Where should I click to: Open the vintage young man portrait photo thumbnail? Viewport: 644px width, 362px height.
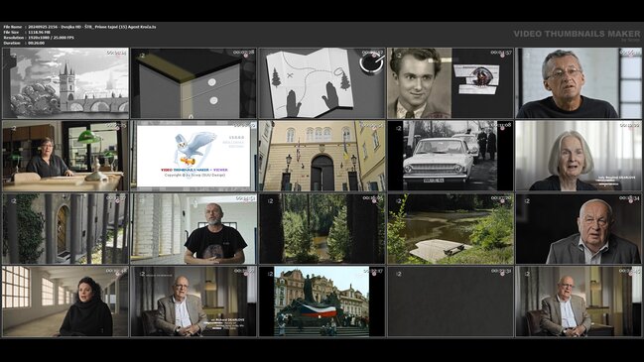(451, 83)
